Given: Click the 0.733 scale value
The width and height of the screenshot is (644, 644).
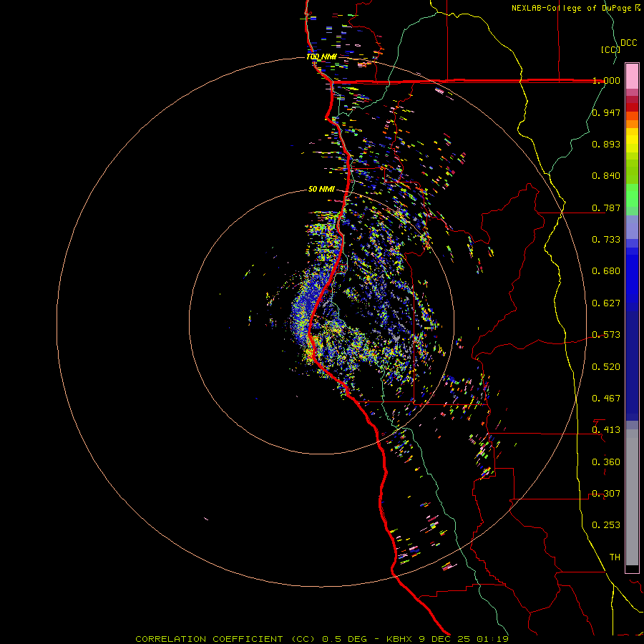Looking at the screenshot, I should 606,240.
